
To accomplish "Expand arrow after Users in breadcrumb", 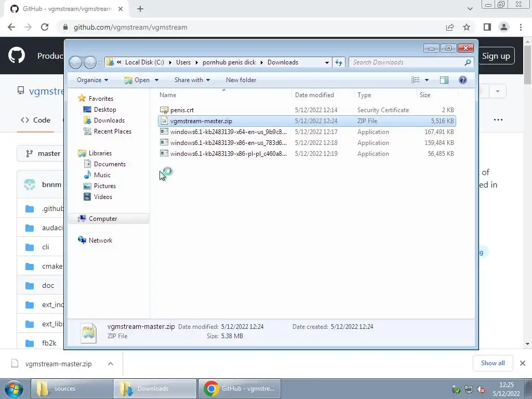I will [196, 62].
